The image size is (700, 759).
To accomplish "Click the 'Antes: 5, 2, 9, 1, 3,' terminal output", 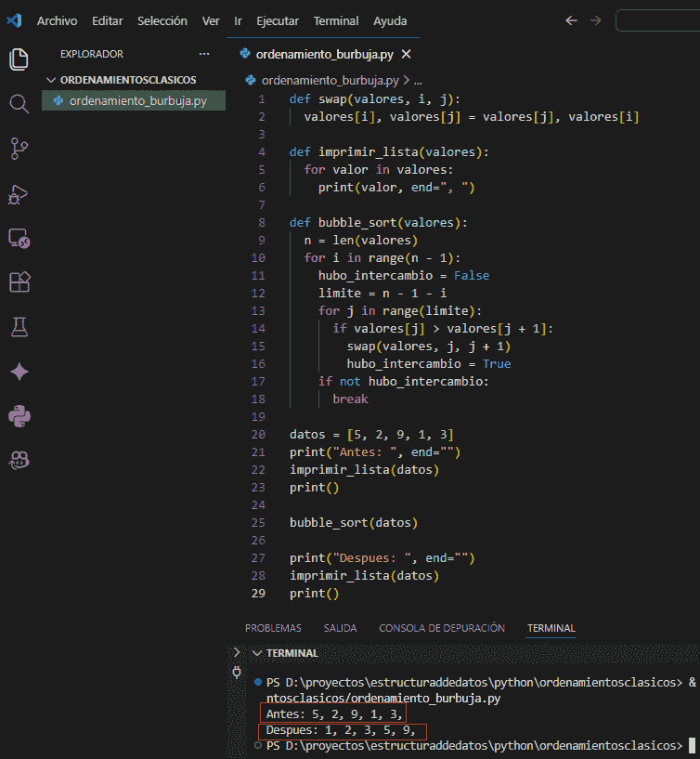I will (x=334, y=714).
